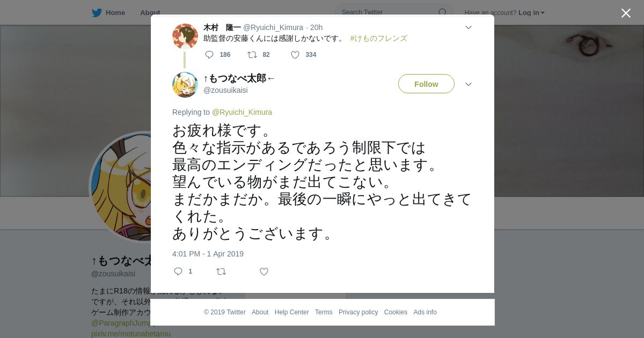Follow the zousuikaisi account

426,84
